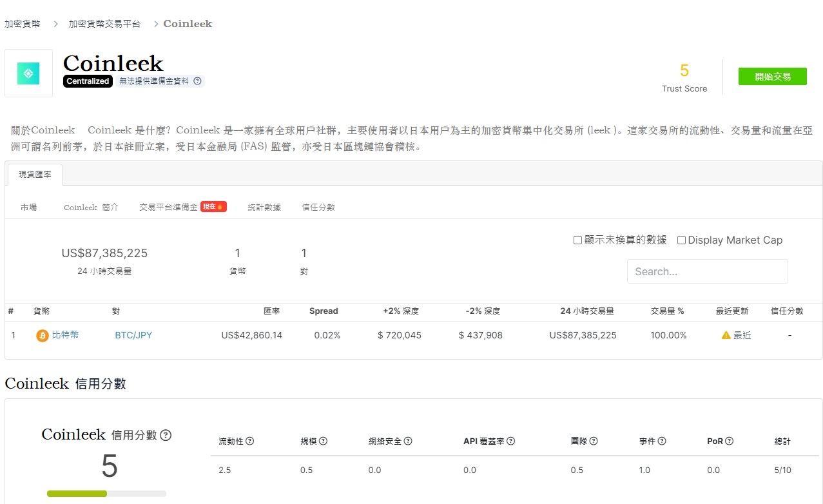This screenshot has width=823, height=504.
Task: Go to 加密貨幣交易平台 breadcrumb
Action: tap(104, 24)
